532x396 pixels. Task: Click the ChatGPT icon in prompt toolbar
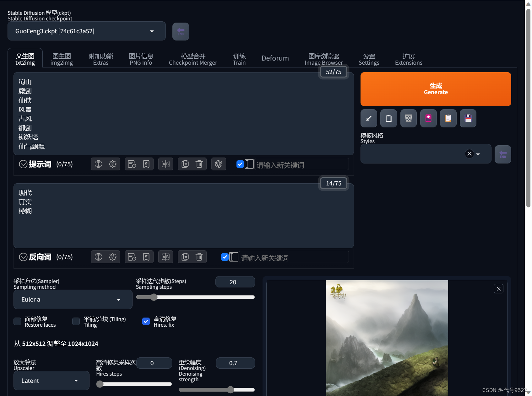(219, 164)
